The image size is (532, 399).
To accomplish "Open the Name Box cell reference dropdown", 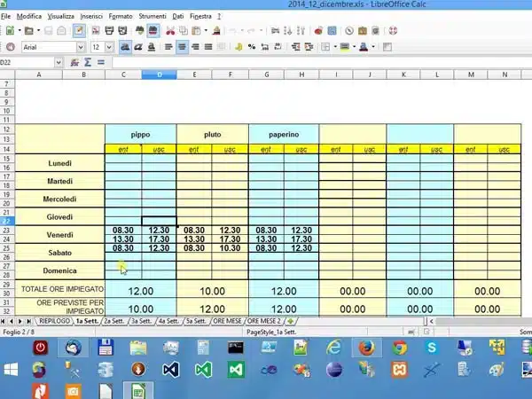I will click(x=57, y=63).
